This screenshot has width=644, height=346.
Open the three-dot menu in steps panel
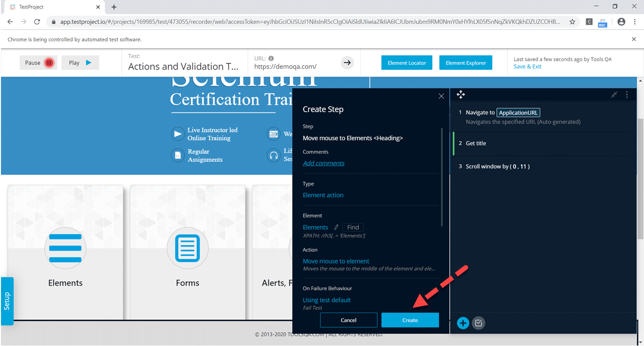tap(627, 95)
